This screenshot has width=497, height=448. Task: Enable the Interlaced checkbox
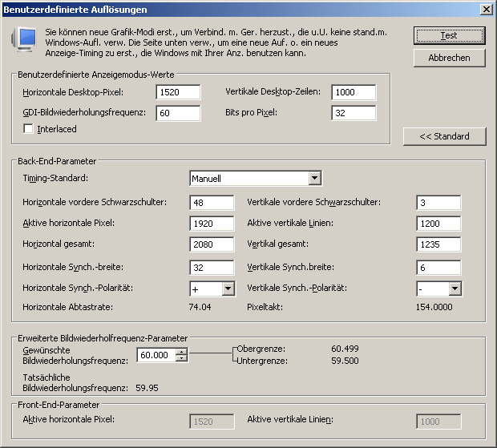tap(29, 128)
